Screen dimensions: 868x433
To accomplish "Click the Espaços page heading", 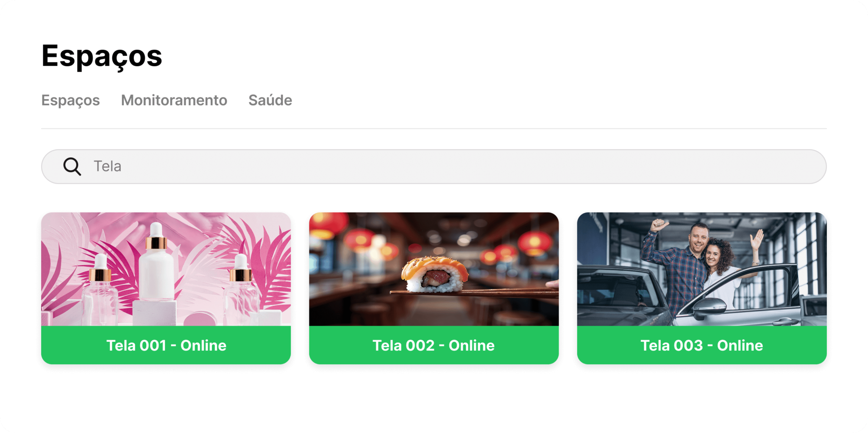I will 102,56.
